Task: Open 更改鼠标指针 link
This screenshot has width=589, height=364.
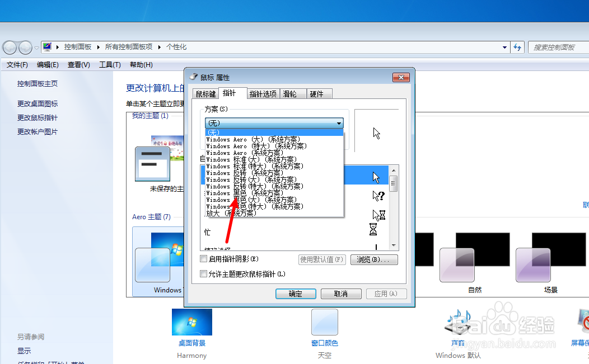Action: [x=37, y=117]
